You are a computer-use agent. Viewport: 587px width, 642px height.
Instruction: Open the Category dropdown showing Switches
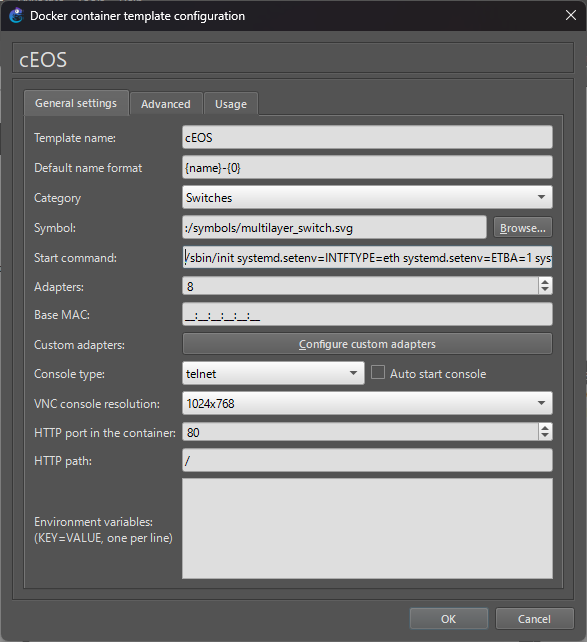(367, 197)
